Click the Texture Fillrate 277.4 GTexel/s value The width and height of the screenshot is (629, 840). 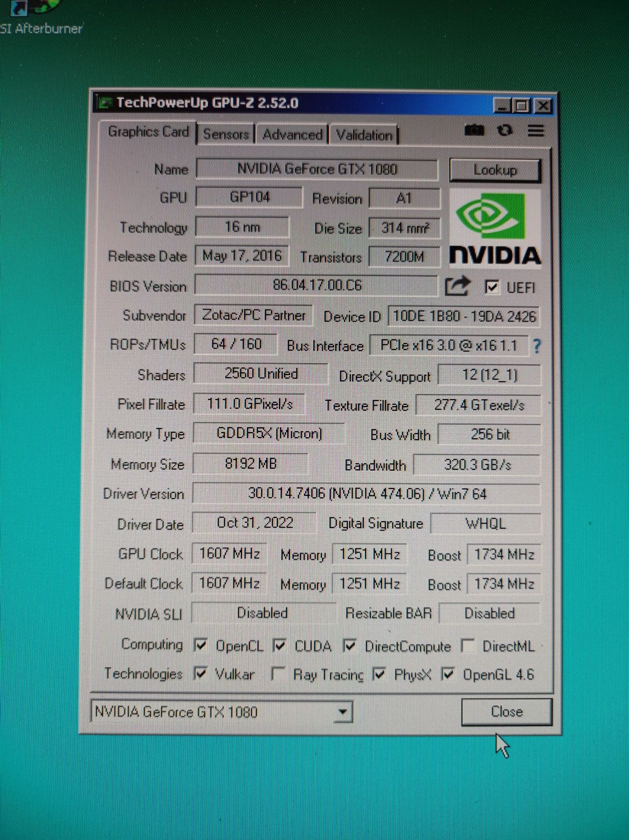478,405
